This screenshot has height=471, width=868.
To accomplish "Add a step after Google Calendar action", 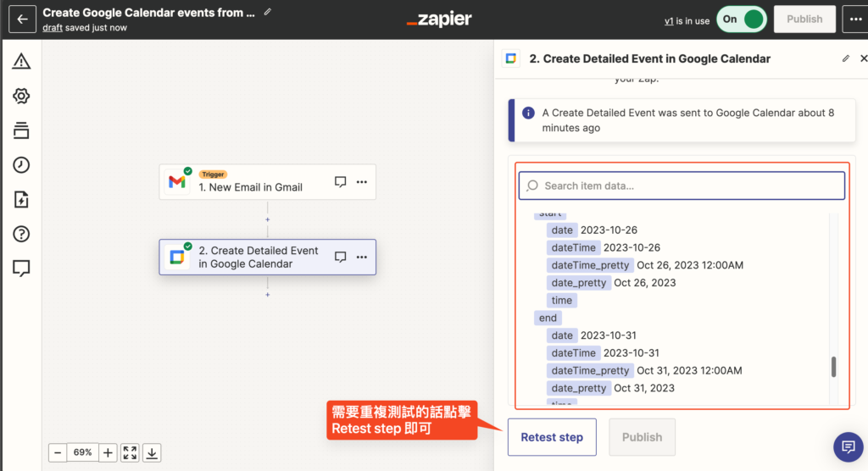I will point(267,295).
